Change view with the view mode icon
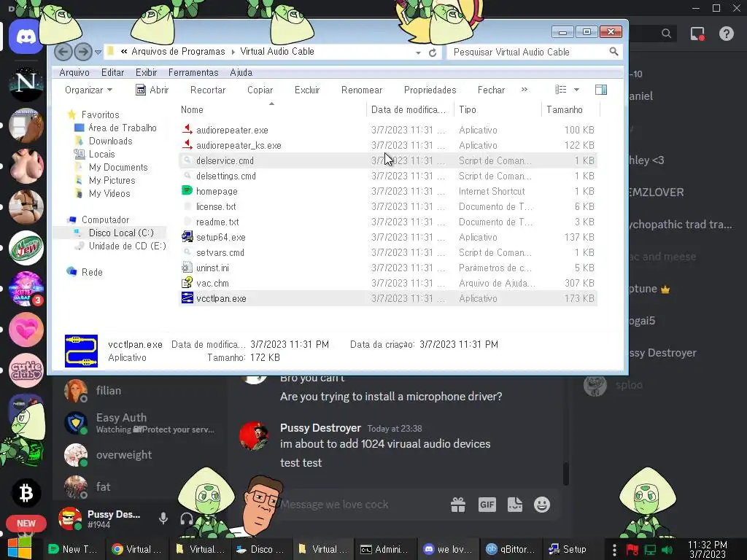Screen dimensions: 747x560 point(561,90)
